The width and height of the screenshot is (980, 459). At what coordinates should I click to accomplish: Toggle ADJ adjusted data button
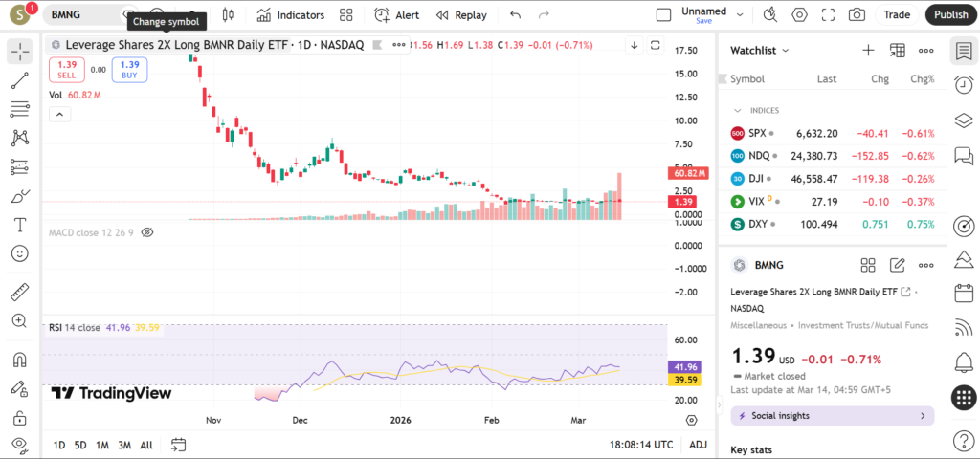(698, 445)
